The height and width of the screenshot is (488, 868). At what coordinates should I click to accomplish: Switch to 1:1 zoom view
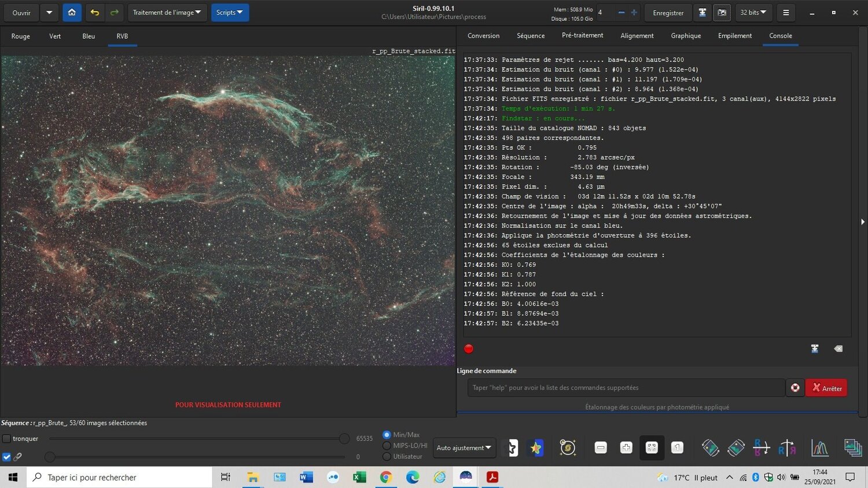(677, 447)
